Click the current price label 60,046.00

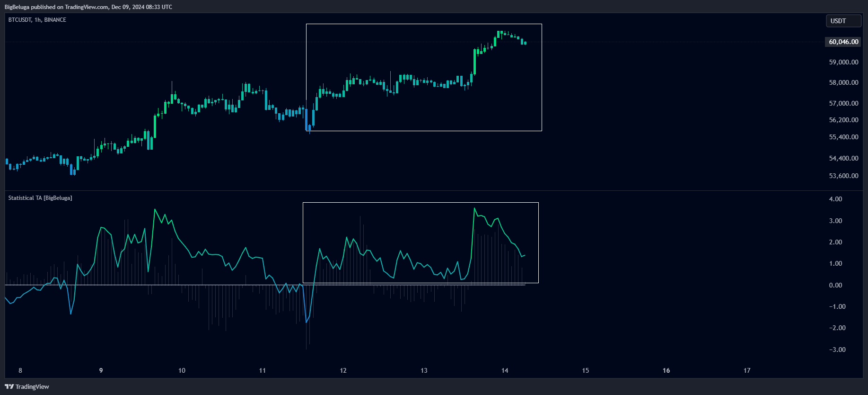[843, 42]
